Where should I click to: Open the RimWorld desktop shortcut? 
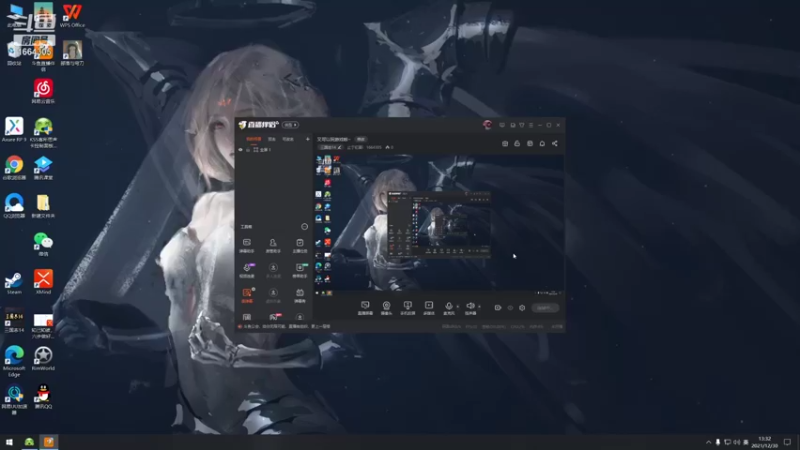pos(43,358)
